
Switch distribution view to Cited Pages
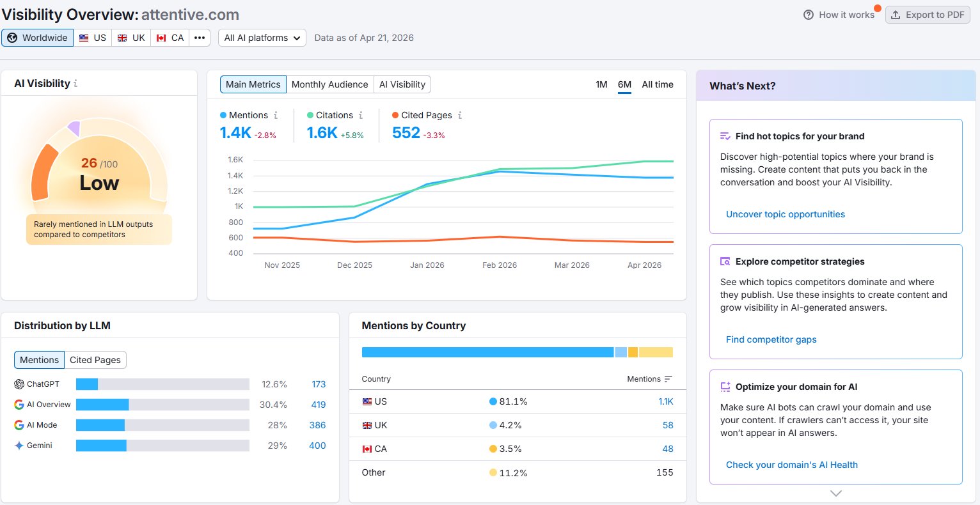coord(95,360)
